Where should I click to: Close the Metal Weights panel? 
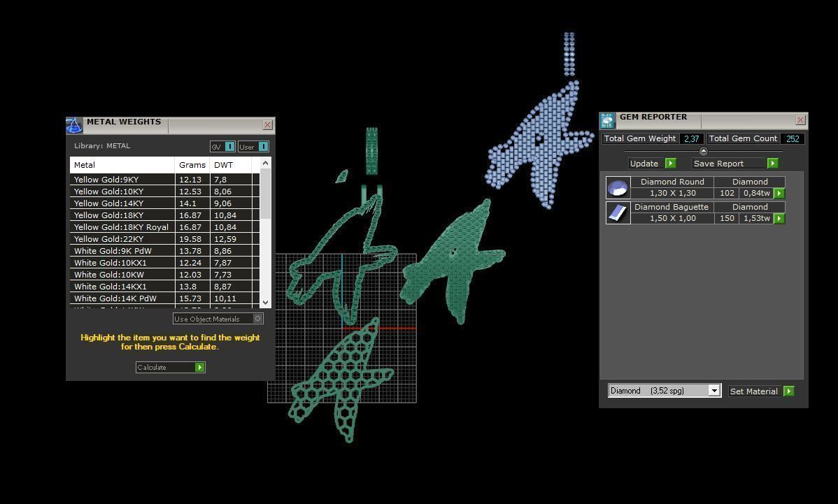pos(268,125)
